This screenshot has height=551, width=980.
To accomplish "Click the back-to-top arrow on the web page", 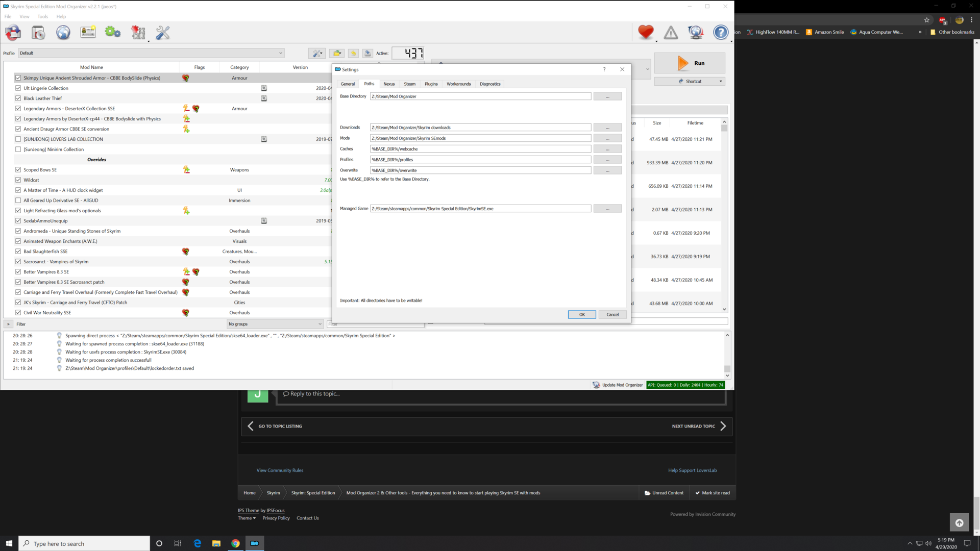I will coord(959,522).
